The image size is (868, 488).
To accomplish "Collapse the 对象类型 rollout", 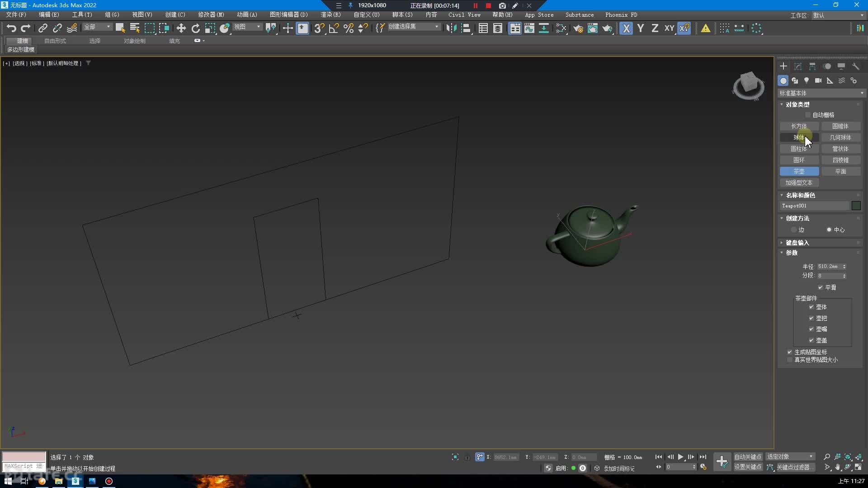I will coord(797,104).
